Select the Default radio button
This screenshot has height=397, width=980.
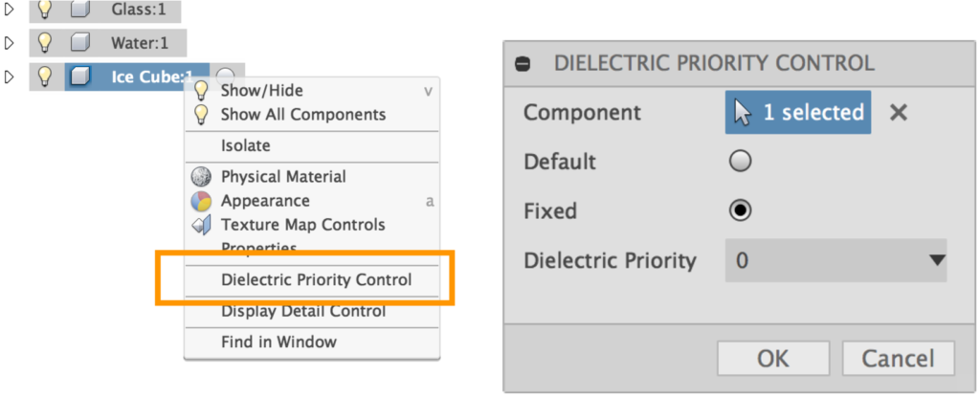(x=740, y=162)
